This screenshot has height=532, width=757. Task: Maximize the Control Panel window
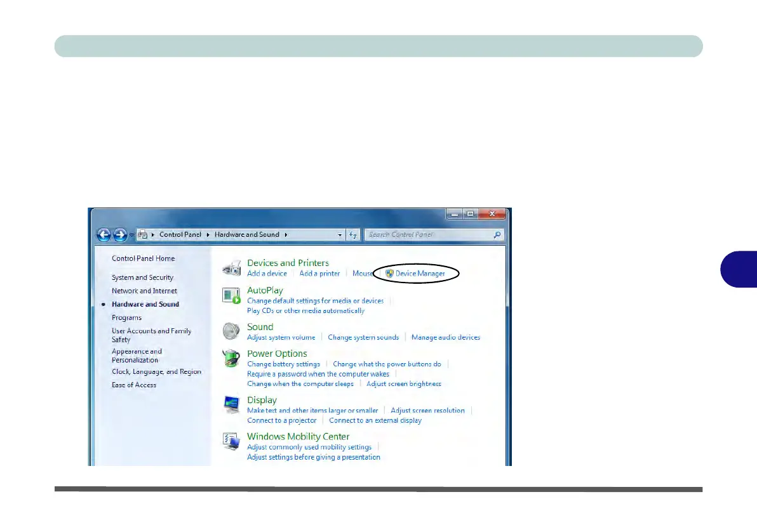coord(470,214)
